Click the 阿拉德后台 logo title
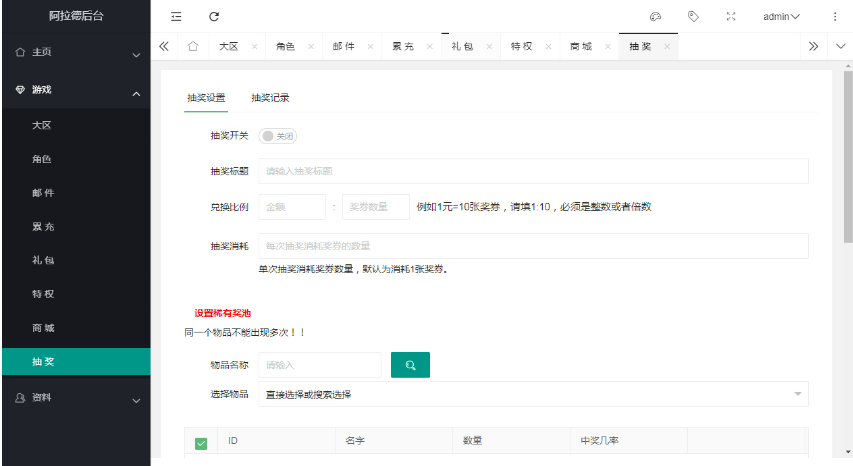Image resolution: width=853 pixels, height=466 pixels. pyautogui.click(x=76, y=16)
